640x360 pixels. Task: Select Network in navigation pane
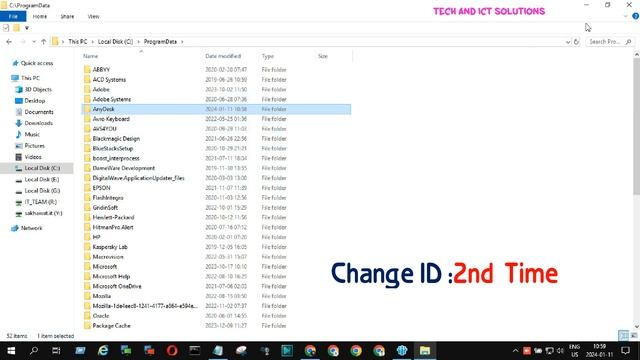pyautogui.click(x=27, y=228)
